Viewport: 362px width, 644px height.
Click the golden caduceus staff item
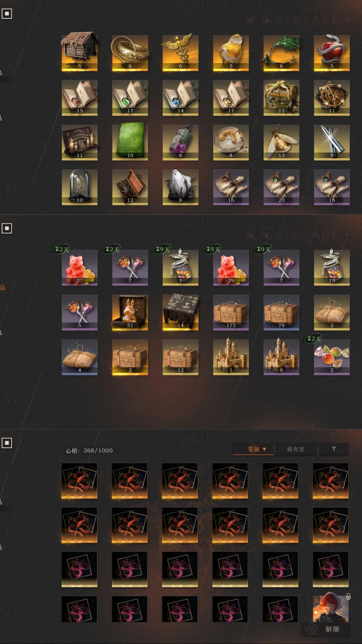(180, 52)
